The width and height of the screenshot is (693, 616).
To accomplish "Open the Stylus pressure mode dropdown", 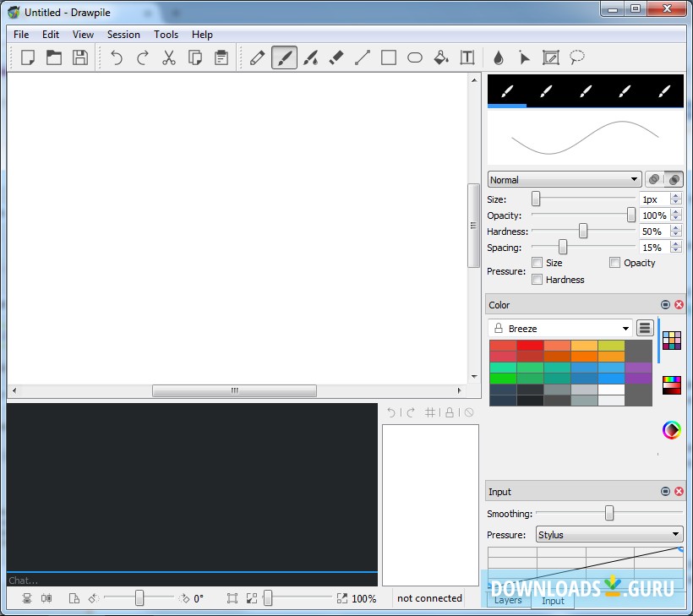I will (x=608, y=534).
